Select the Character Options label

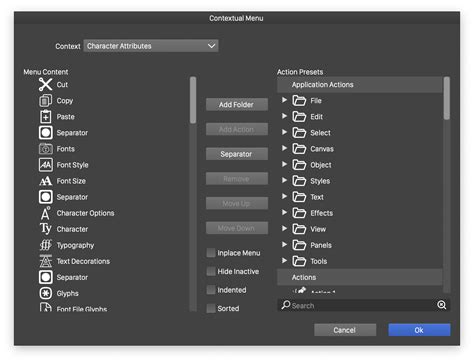click(x=85, y=213)
